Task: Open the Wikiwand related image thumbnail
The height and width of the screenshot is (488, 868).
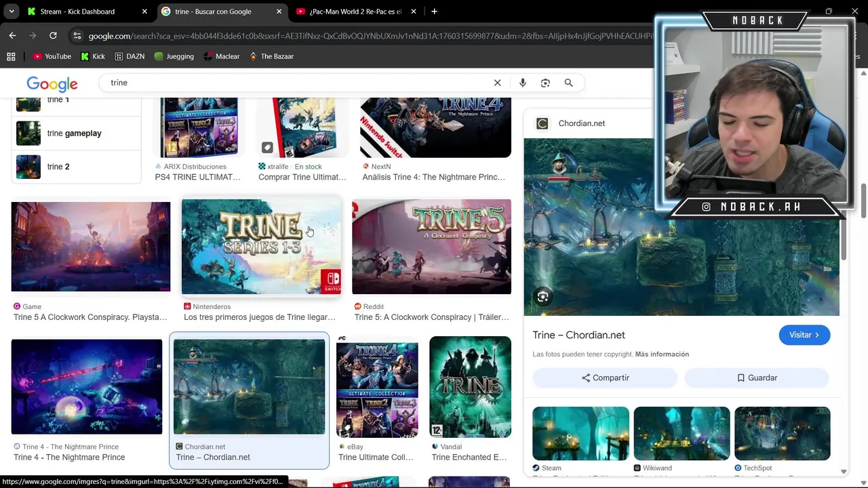Action: [x=682, y=434]
